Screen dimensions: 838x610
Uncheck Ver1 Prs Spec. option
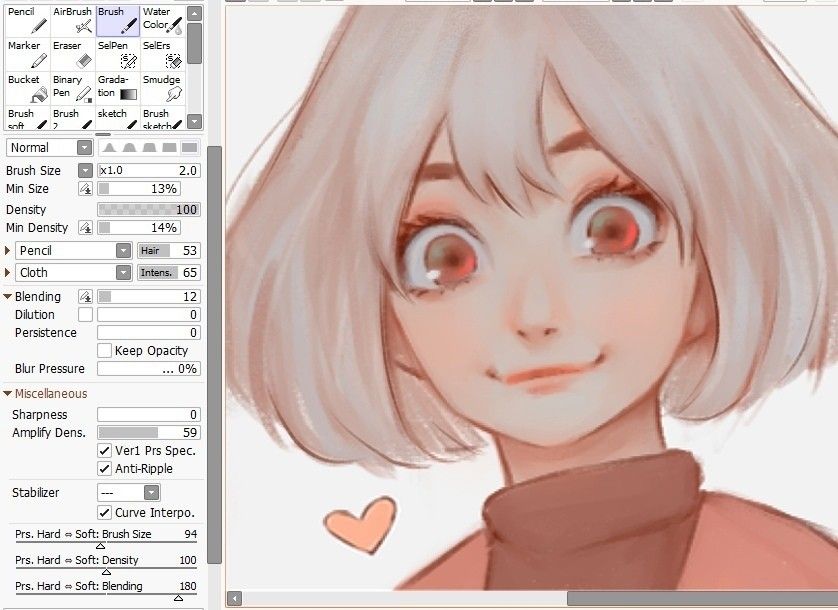105,451
